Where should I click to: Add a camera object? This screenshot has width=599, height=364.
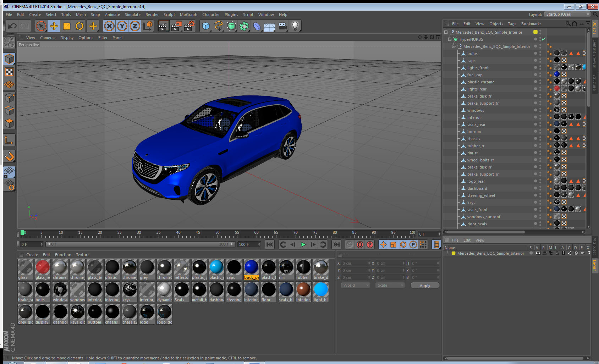[x=282, y=26]
